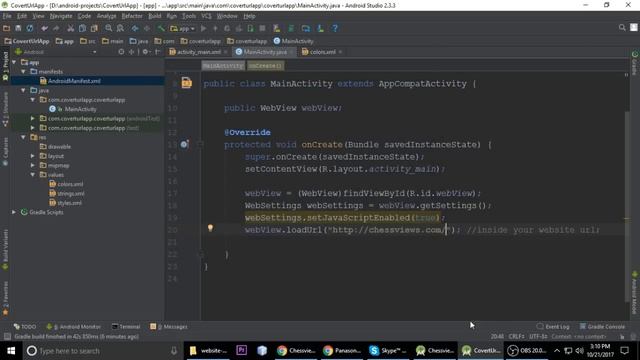The height and width of the screenshot is (360, 640).
Task: Collapse the res folder node
Action: tap(23, 137)
